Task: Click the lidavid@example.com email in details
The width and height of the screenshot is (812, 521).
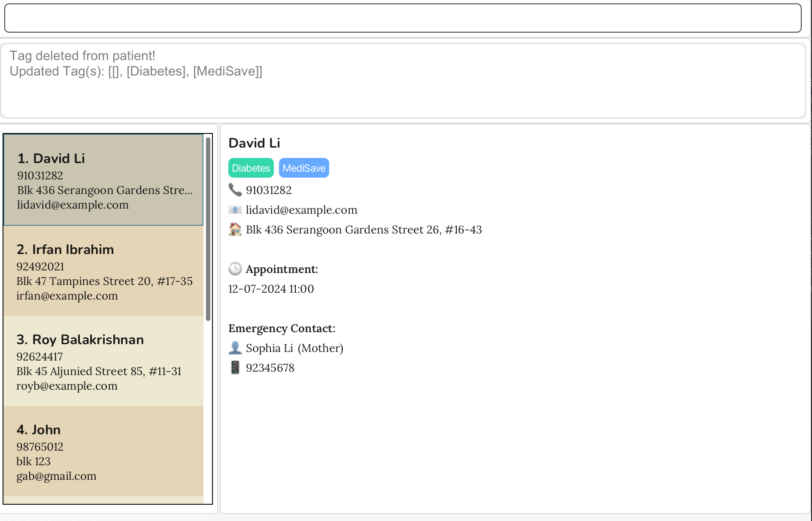Action: (301, 210)
